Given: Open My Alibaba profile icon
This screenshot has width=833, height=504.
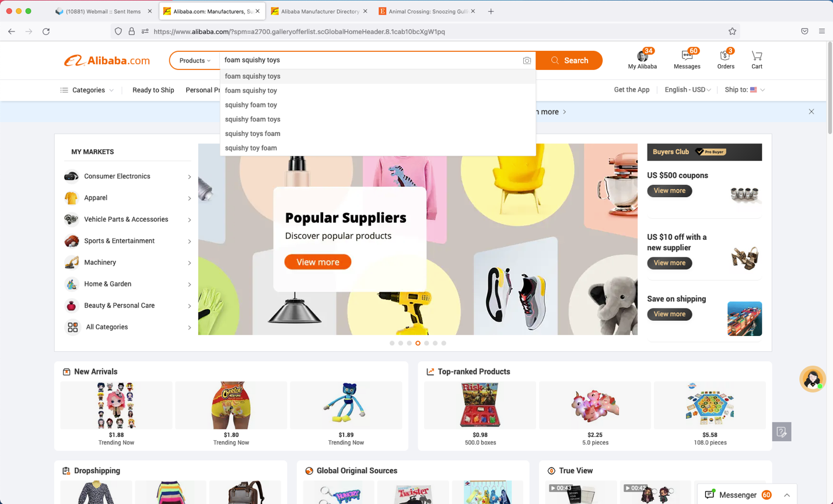Looking at the screenshot, I should tap(642, 56).
